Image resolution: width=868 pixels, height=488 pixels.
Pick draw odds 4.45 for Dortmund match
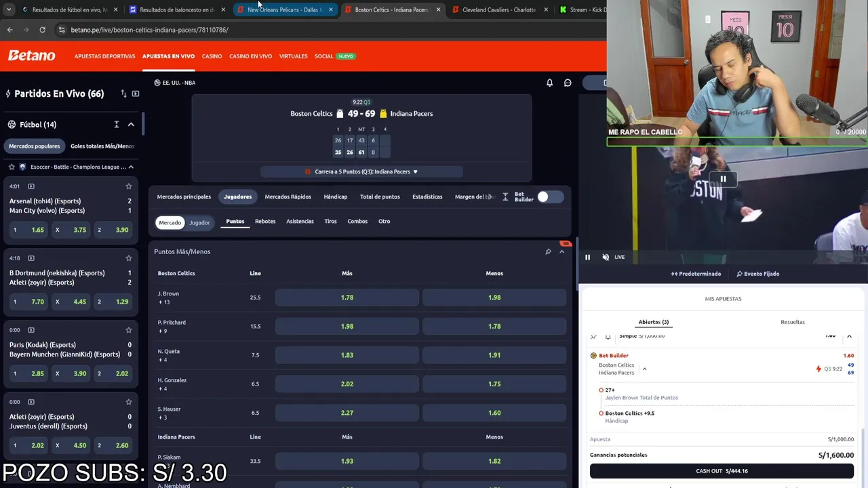point(71,302)
